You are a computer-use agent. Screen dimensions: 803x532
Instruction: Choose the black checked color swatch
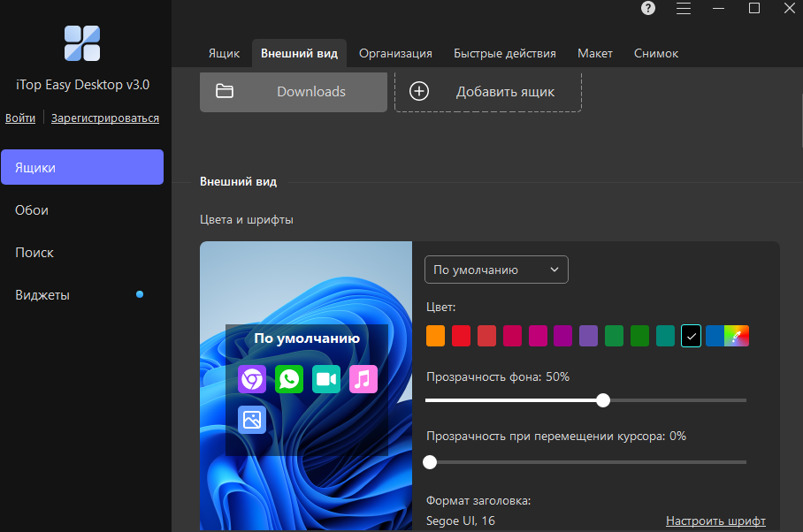click(x=691, y=336)
